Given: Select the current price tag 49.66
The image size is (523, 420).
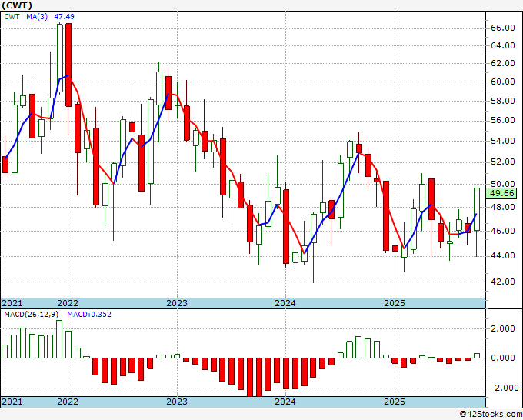Looking at the screenshot, I should coord(501,193).
